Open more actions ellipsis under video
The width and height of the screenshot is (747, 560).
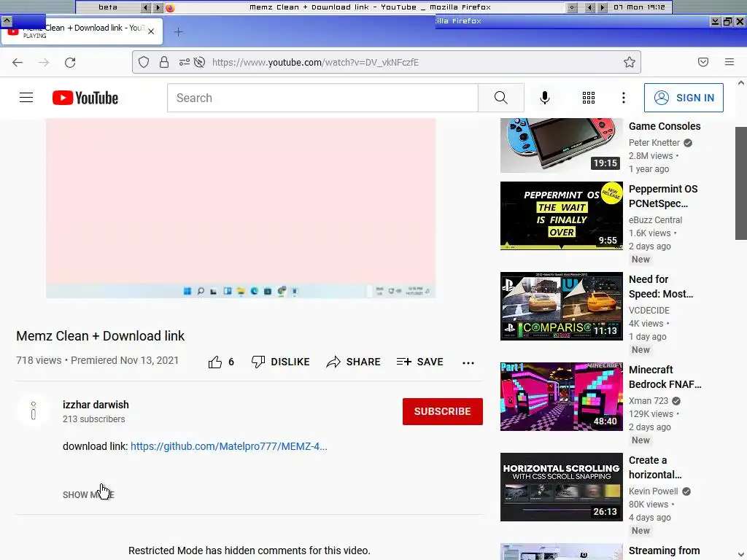pyautogui.click(x=468, y=363)
